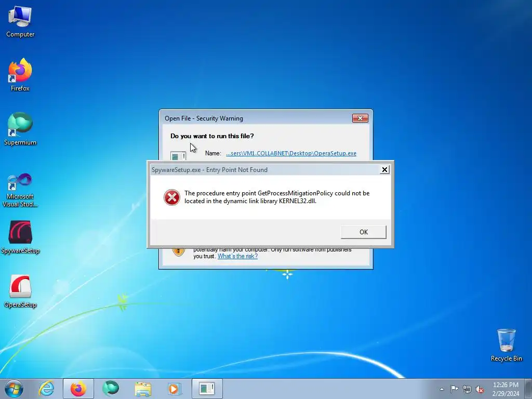Image resolution: width=532 pixels, height=399 pixels.
Task: Select the SpywareSetup desktop icon
Action: point(20,237)
